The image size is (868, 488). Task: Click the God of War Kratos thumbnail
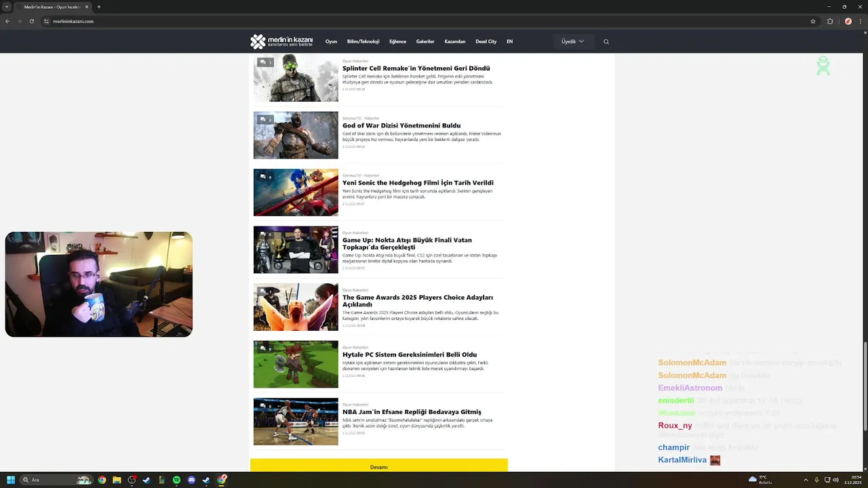[x=296, y=135]
